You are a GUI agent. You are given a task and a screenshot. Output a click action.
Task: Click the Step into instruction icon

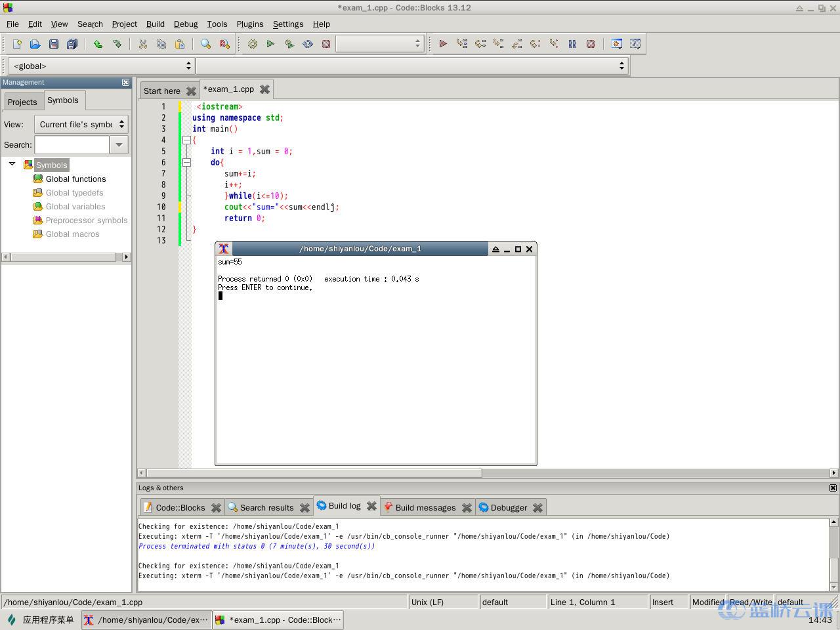tap(554, 44)
